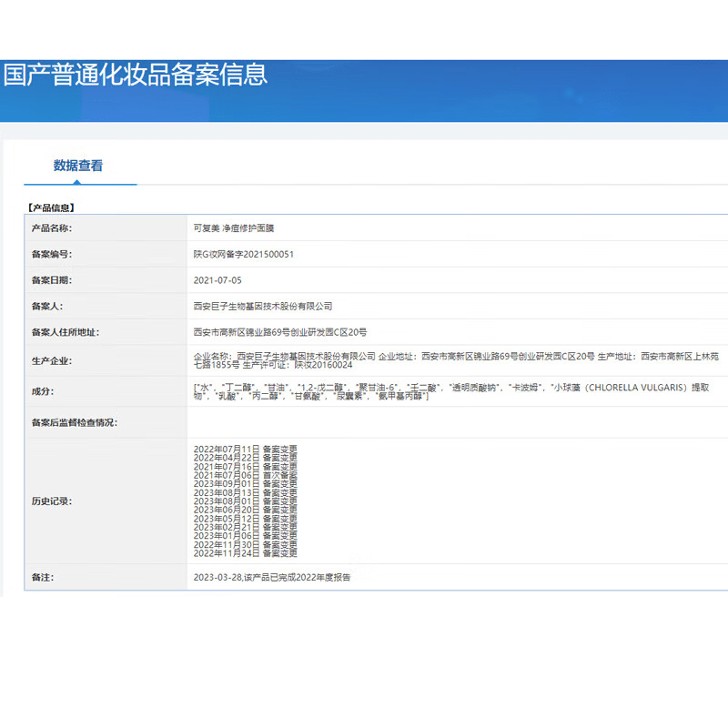Click the 备案编号 row label

click(x=52, y=255)
